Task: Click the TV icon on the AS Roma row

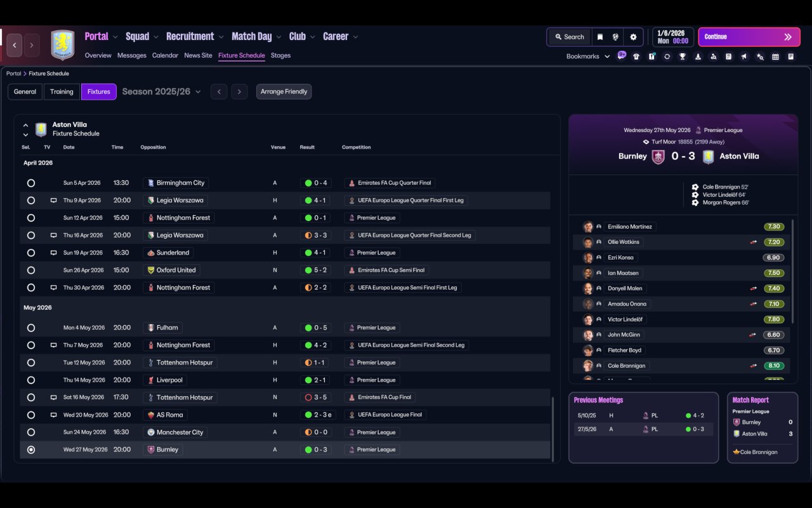Action: [53, 415]
